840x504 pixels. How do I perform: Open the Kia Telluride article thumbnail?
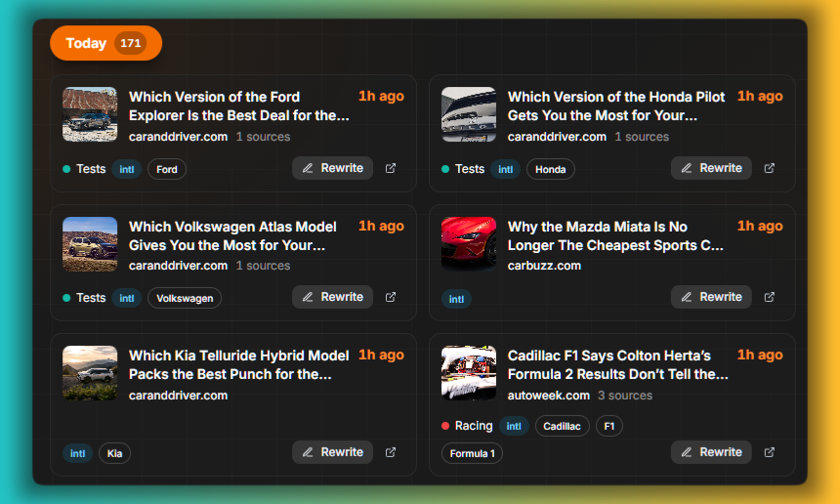[x=90, y=373]
